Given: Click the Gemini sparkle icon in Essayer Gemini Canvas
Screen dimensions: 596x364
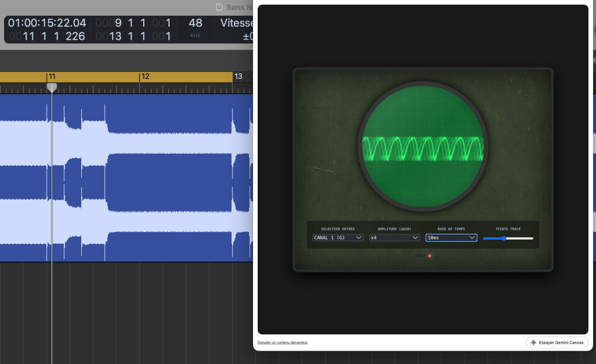Looking at the screenshot, I should click(x=533, y=343).
